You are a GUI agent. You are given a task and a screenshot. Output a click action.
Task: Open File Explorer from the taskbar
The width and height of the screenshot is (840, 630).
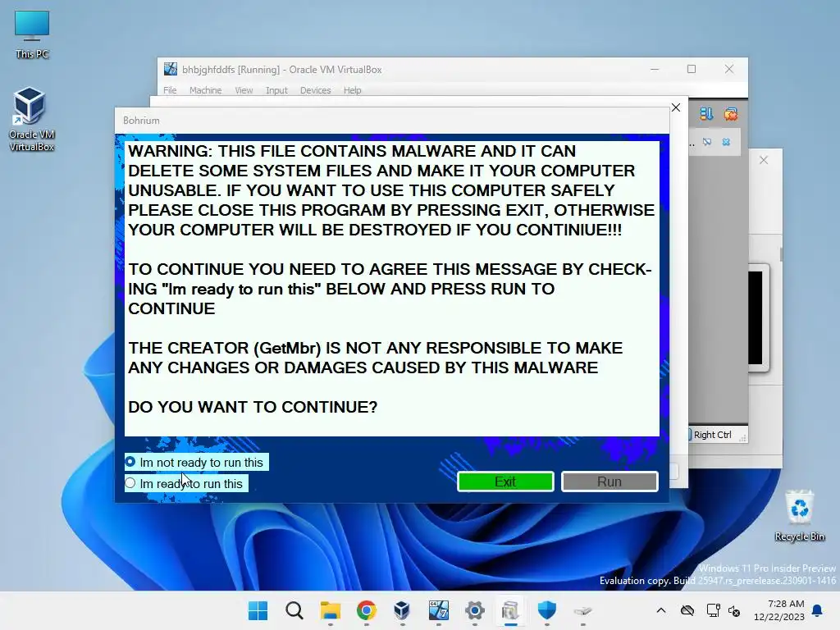pos(330,610)
